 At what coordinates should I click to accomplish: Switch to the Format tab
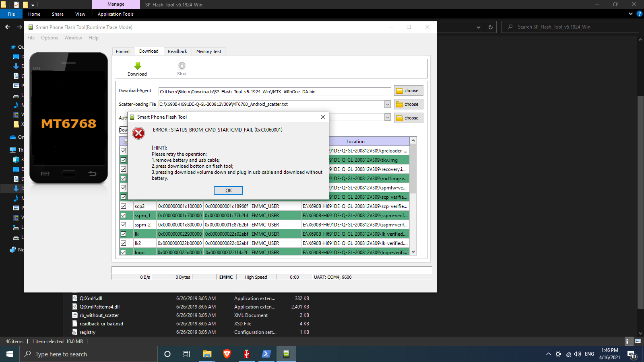[x=123, y=51]
